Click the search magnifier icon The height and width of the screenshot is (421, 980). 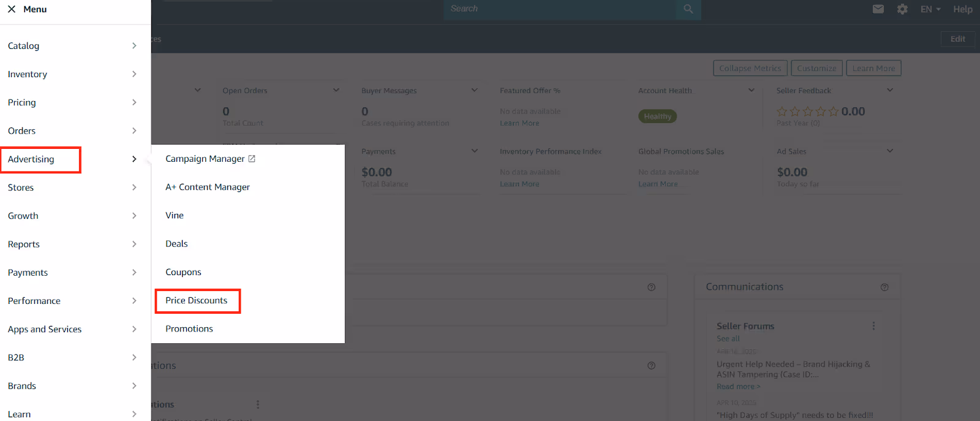point(688,9)
